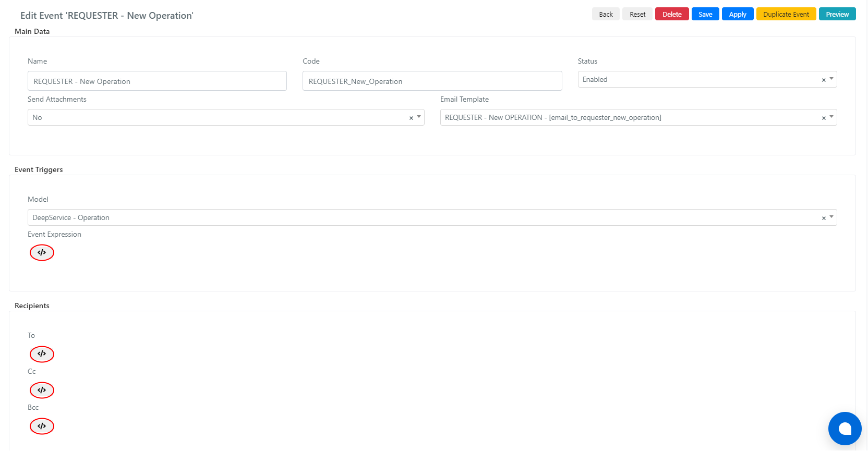Image resolution: width=868 pixels, height=451 pixels.
Task: Open the Send Attachments combo showing No
Action: [x=226, y=117]
